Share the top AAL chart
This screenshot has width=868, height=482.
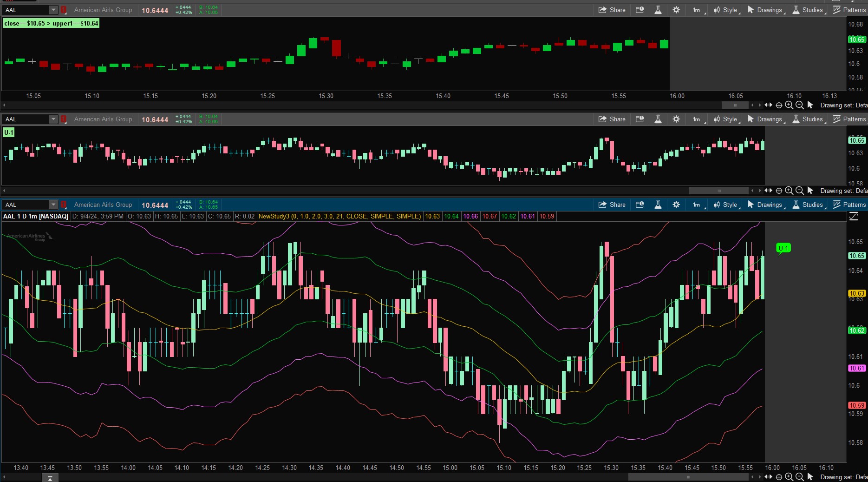(x=612, y=10)
